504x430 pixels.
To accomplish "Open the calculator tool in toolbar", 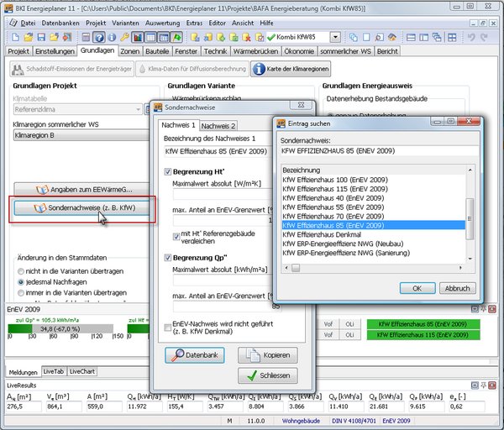I will pos(85,38).
